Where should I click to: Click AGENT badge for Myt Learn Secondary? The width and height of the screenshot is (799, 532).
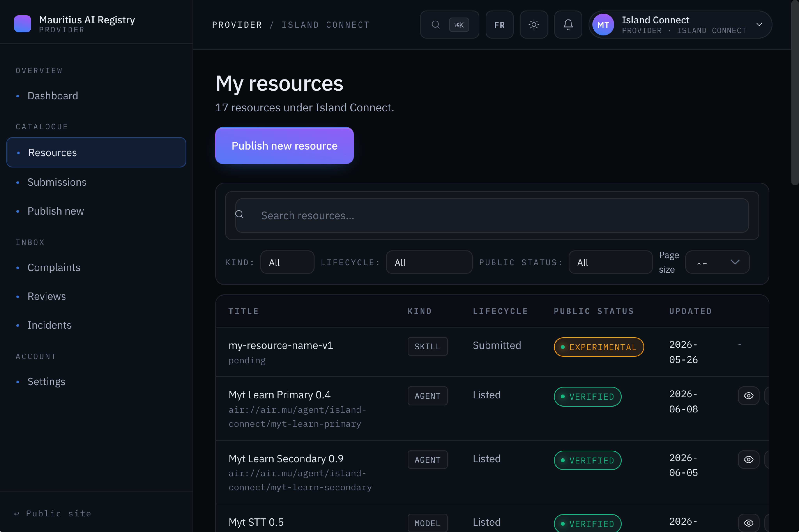428,460
